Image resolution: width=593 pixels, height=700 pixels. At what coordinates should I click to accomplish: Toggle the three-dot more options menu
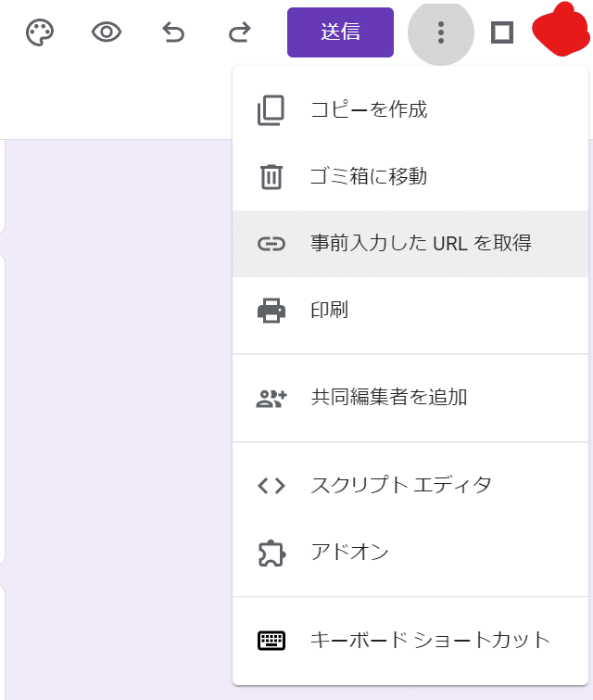(x=441, y=32)
